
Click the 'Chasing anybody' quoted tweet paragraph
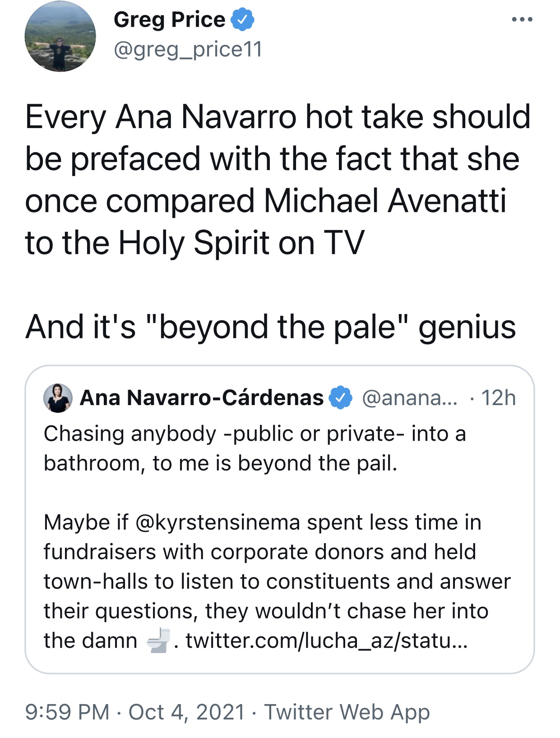tap(255, 448)
